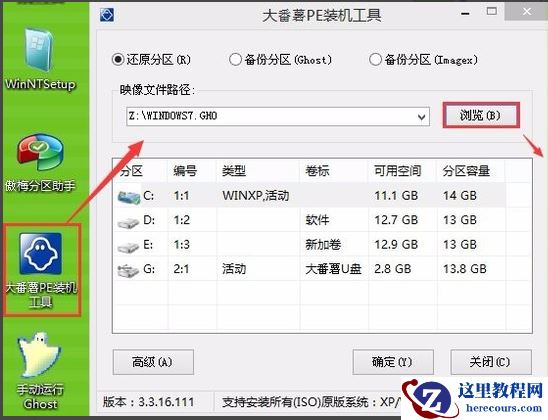Click the G: USB drive icon
This screenshot has width=548, height=420.
tap(128, 270)
